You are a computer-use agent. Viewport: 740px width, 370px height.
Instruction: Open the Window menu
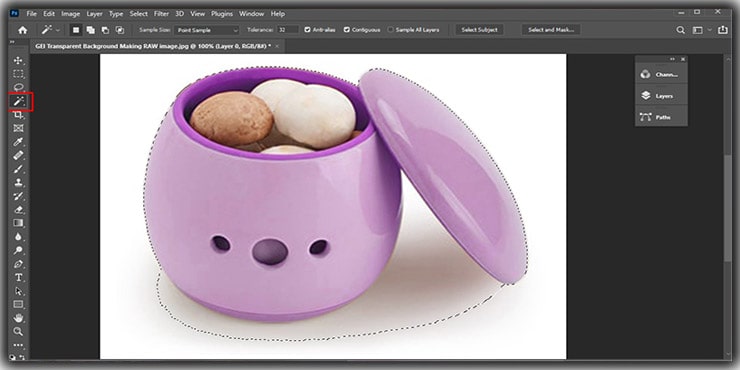tap(252, 14)
